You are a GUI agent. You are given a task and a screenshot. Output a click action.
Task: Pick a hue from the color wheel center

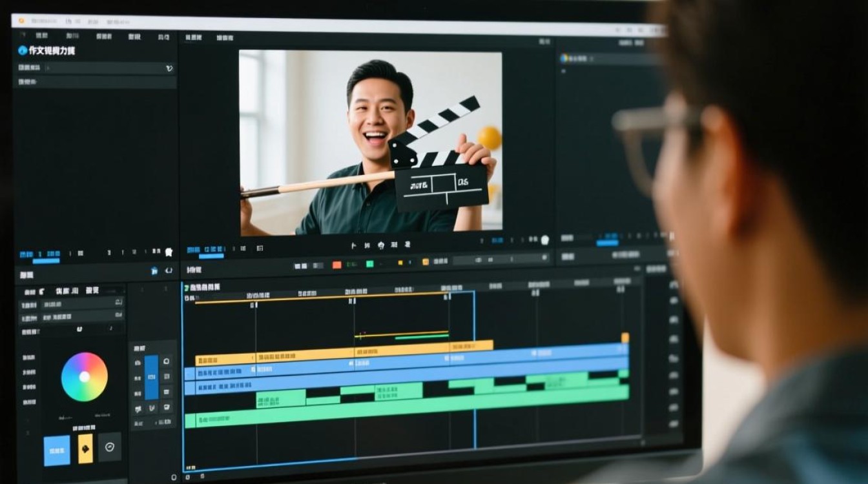[x=85, y=377]
